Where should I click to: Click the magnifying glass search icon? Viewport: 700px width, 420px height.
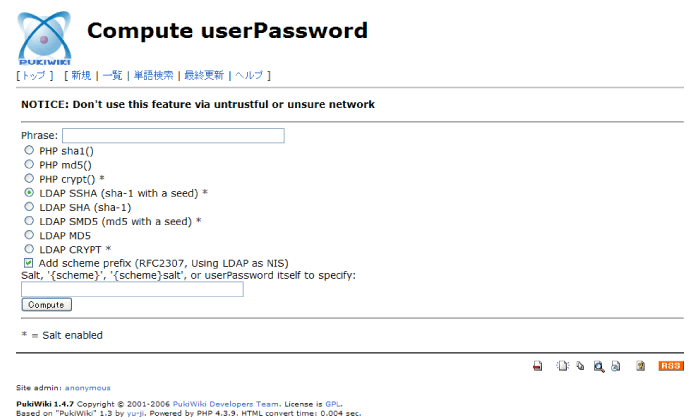[599, 366]
